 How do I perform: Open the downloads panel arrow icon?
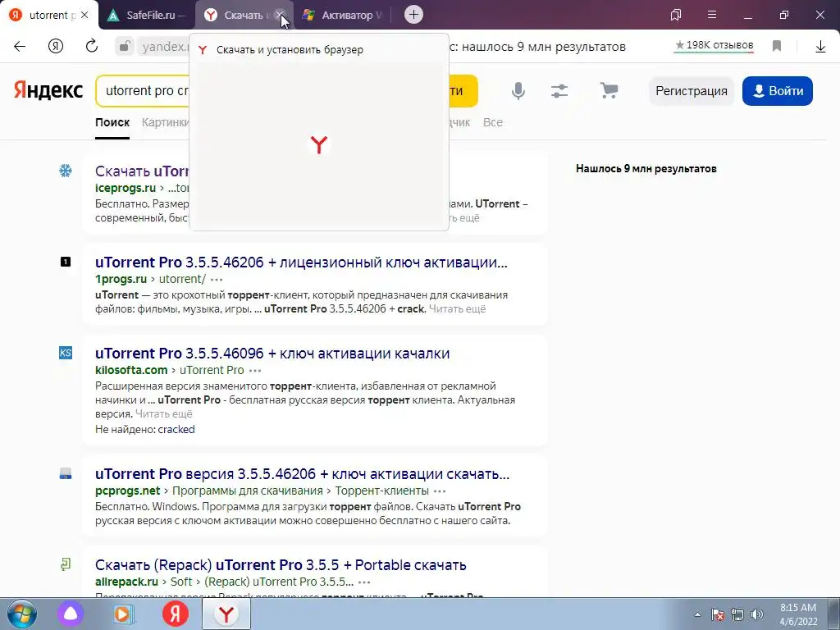820,47
